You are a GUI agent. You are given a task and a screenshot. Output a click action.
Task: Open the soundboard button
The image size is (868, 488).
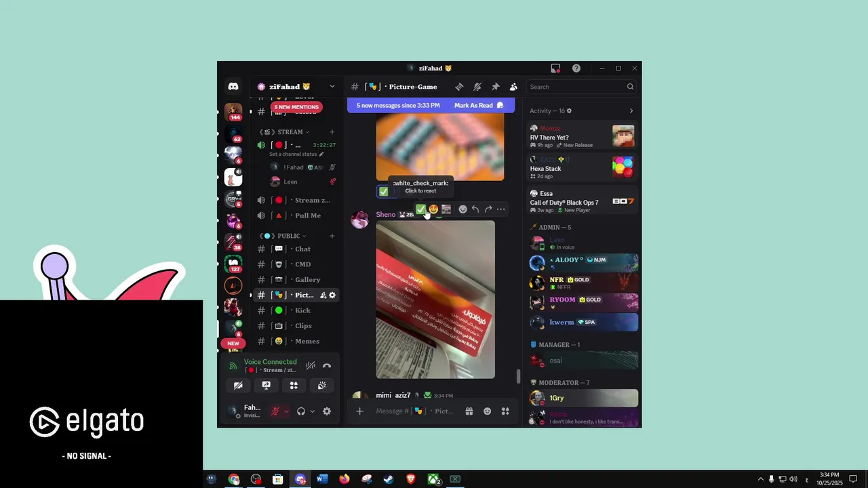[x=321, y=385]
